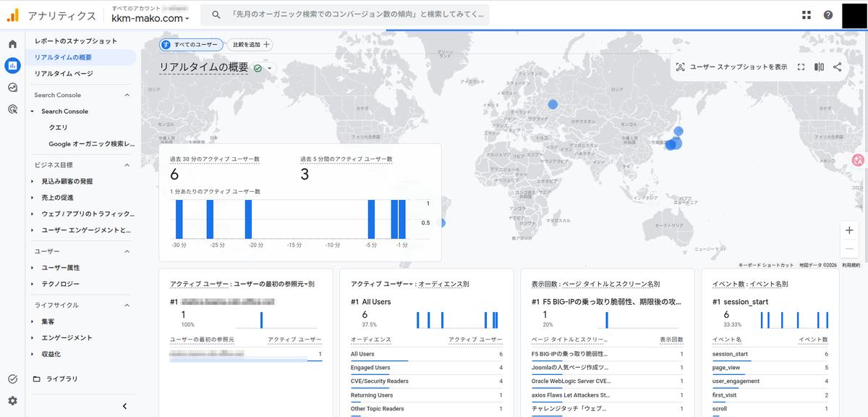Viewport: 868px width, 417px height.
Task: Open the help question mark icon
Action: pyautogui.click(x=828, y=15)
